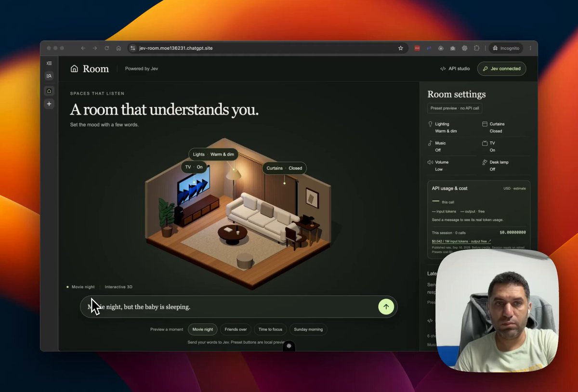Image resolution: width=578 pixels, height=392 pixels.
Task: Click the browser home icon
Action: [118, 48]
